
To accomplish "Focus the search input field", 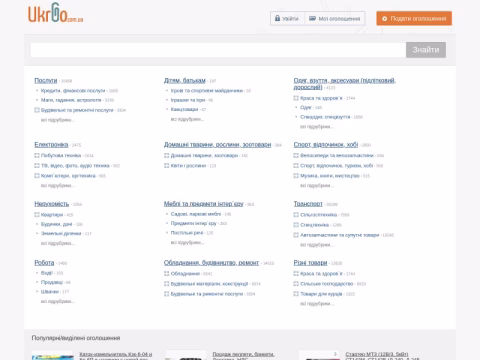I will point(218,50).
